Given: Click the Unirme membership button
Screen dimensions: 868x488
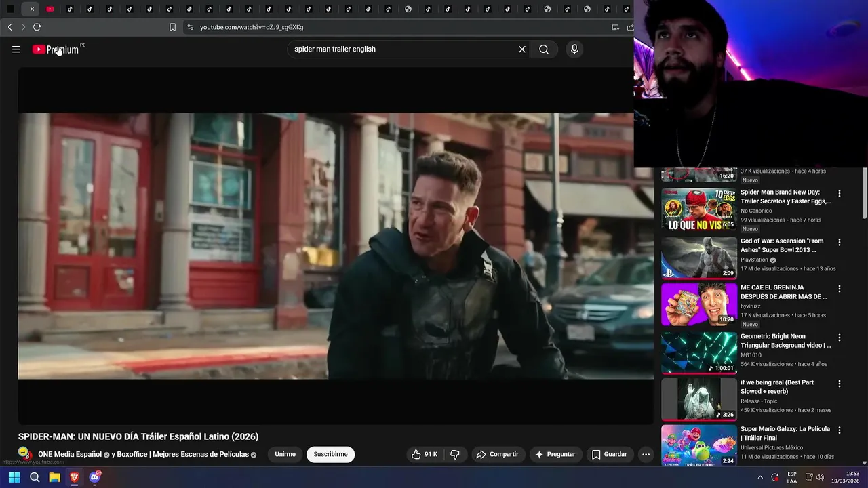Looking at the screenshot, I should [285, 454].
